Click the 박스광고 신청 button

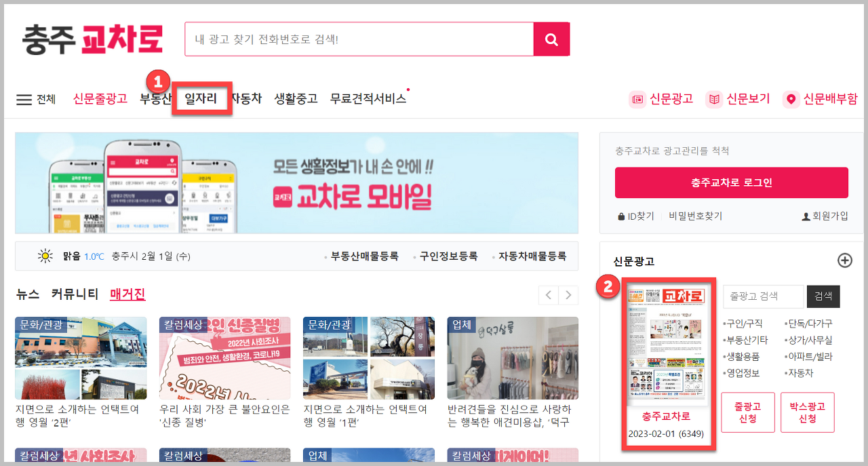[808, 412]
